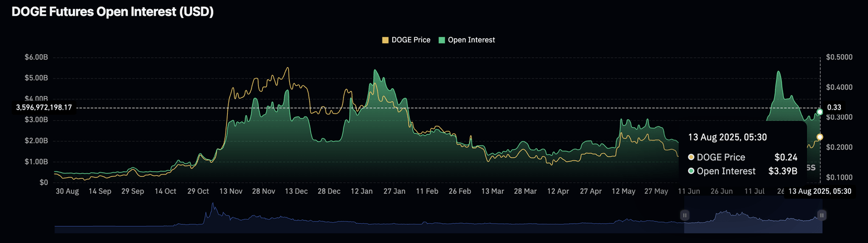Screen dimensions: 868x243
Task: Click the yellow DOGE Price end point marker
Action: [819, 137]
